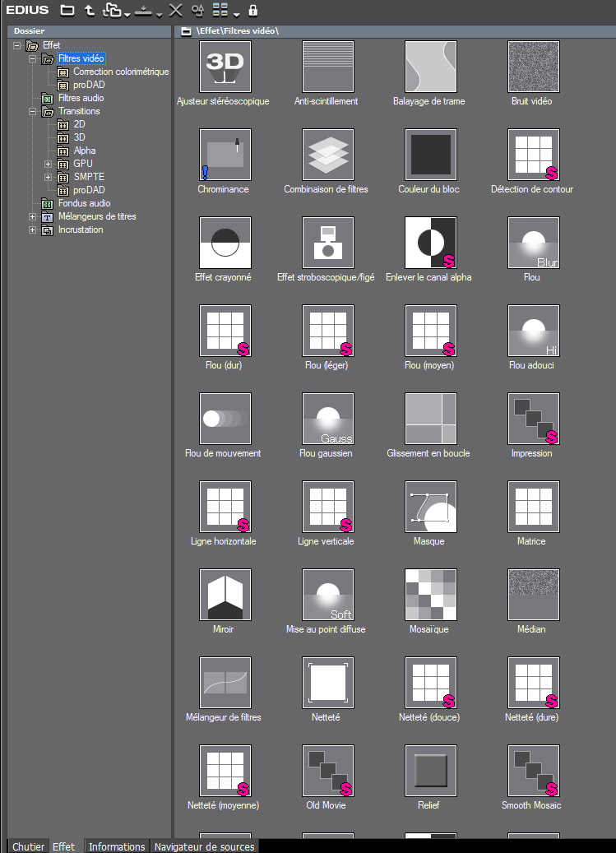616x853 pixels.
Task: Choose Combinaison de filtres effect
Action: tap(328, 155)
